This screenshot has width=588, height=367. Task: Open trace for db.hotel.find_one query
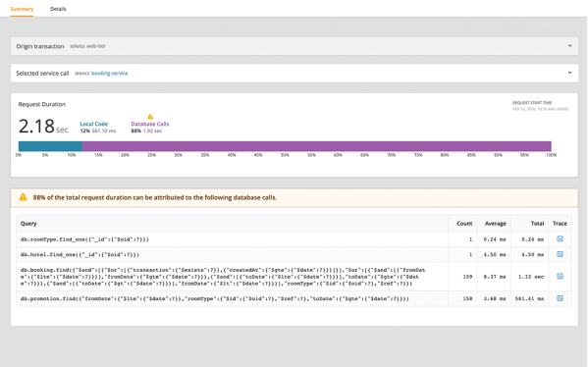560,254
